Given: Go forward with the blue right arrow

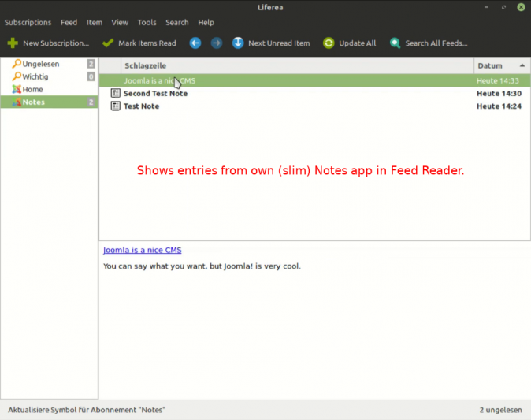Looking at the screenshot, I should 217,43.
